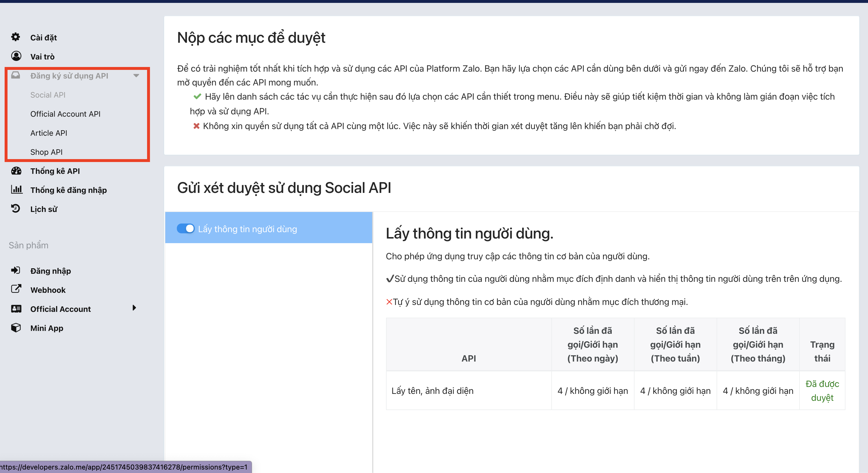The width and height of the screenshot is (868, 473).
Task: Collapse the Đăng ký sử dụng API arrow
Action: point(136,75)
